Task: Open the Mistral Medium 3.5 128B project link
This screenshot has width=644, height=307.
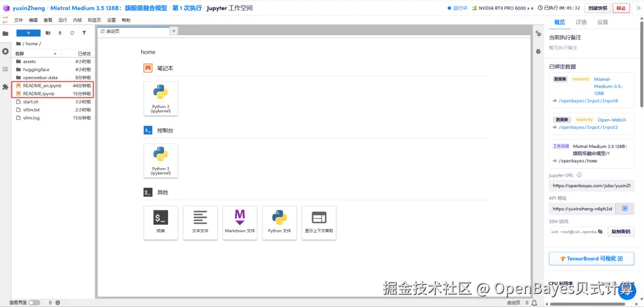Action: pyautogui.click(x=109, y=8)
